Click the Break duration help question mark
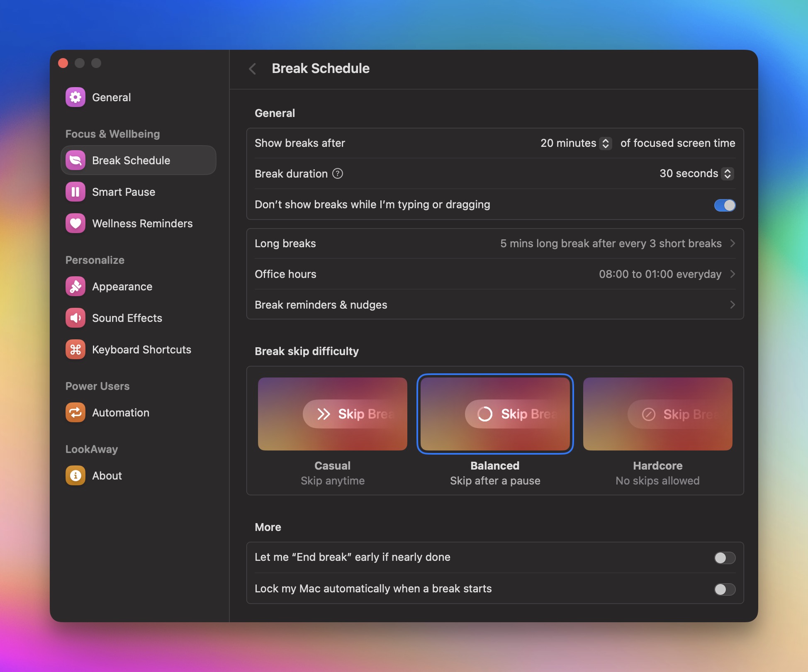808x672 pixels. point(338,174)
